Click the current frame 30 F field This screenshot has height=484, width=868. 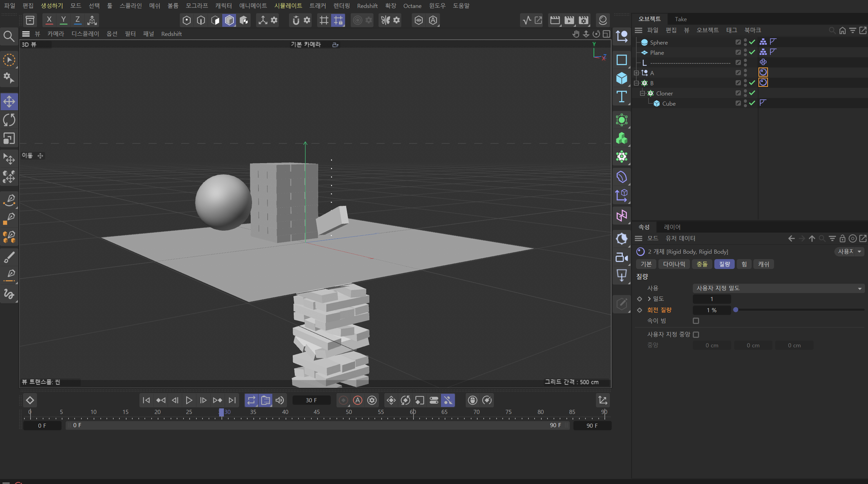(x=311, y=400)
